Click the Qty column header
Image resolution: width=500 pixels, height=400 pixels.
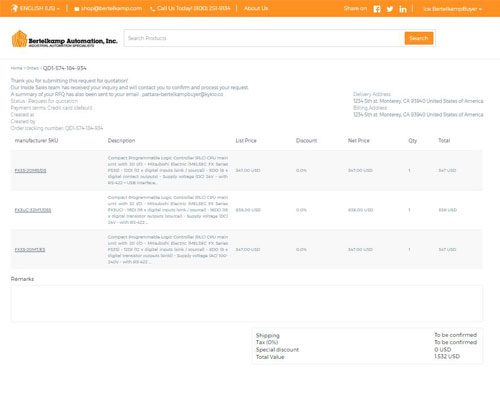(413, 141)
